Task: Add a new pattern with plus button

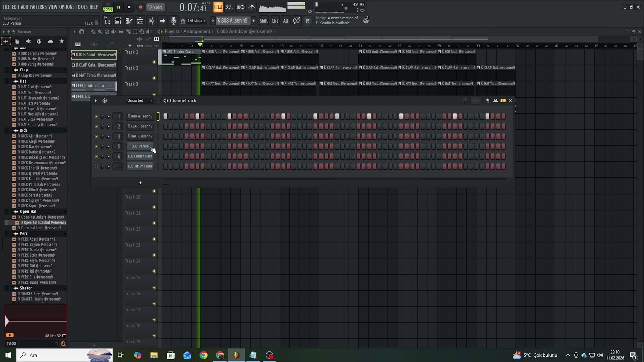Action: 253,21
